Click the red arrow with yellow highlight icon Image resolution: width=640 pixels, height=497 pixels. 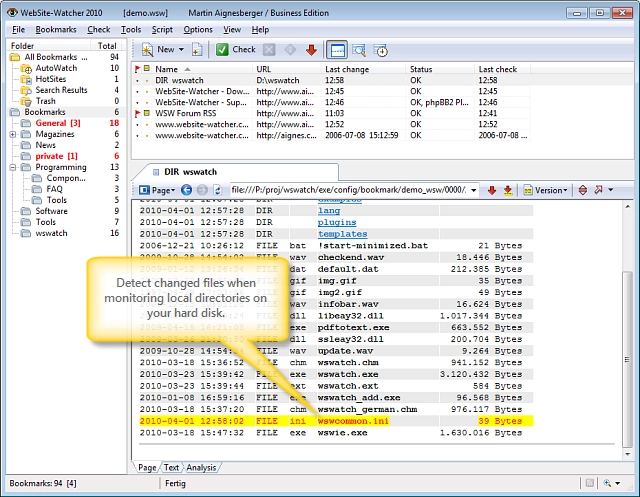click(x=508, y=190)
